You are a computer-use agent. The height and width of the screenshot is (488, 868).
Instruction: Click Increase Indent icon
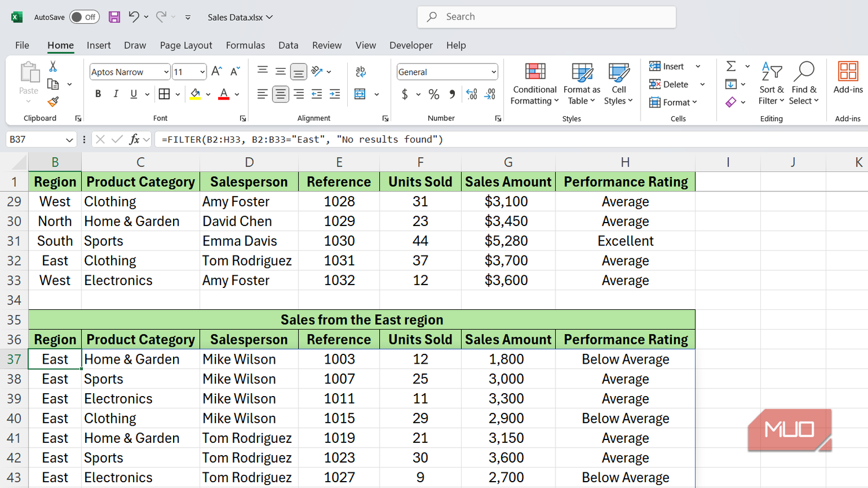[334, 94]
